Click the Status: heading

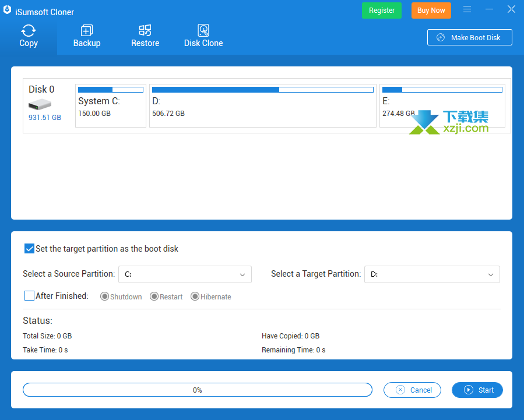pyautogui.click(x=37, y=321)
